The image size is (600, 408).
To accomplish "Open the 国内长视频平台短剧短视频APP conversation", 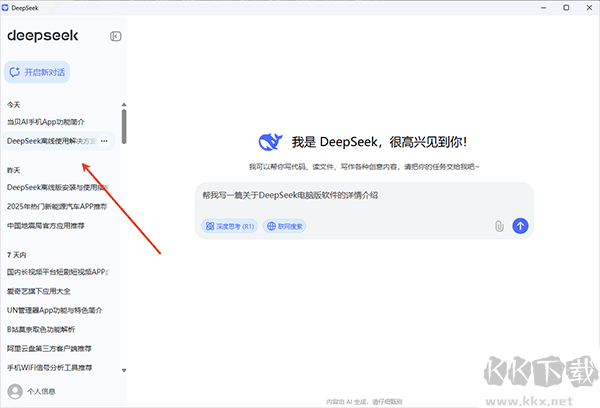I will pyautogui.click(x=57, y=272).
